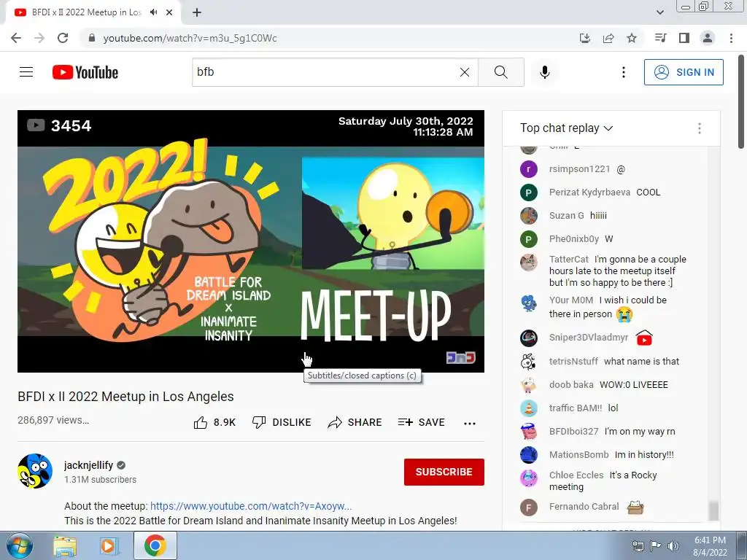The height and width of the screenshot is (560, 747).
Task: Click the 286,897 views text
Action: (x=53, y=420)
